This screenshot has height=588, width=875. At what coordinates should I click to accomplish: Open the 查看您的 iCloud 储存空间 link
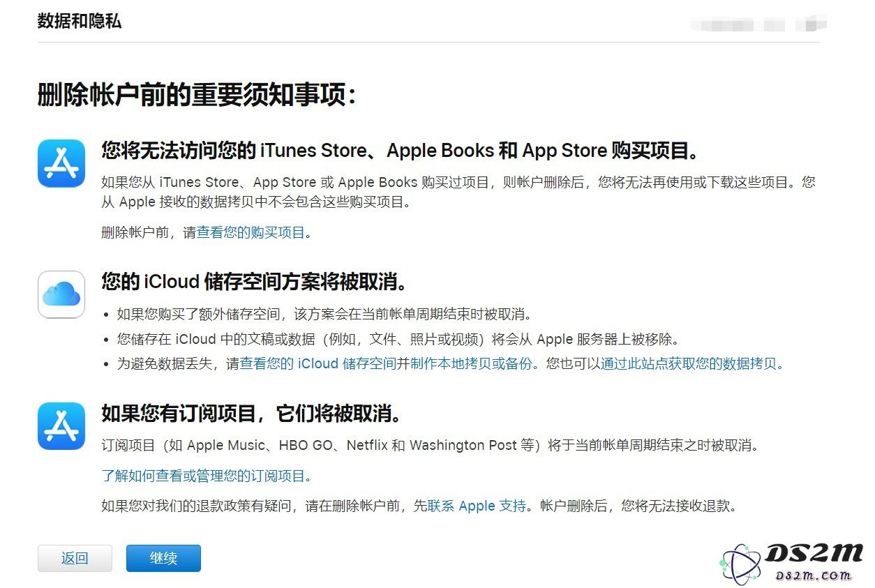pos(319,363)
